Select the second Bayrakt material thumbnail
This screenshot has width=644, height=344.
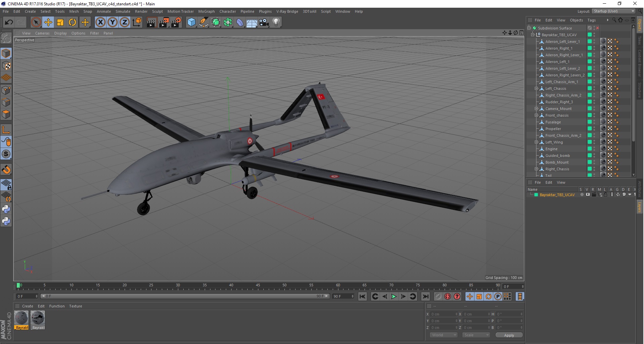click(38, 320)
